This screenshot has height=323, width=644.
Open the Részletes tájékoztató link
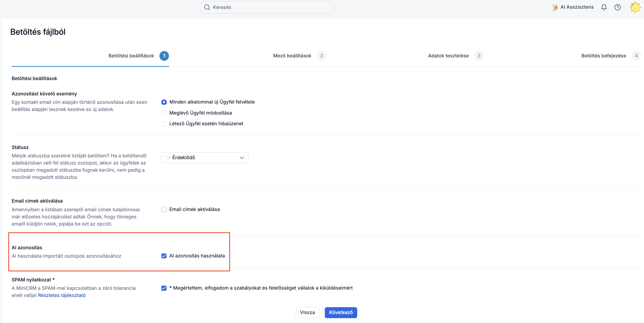[x=62, y=295]
